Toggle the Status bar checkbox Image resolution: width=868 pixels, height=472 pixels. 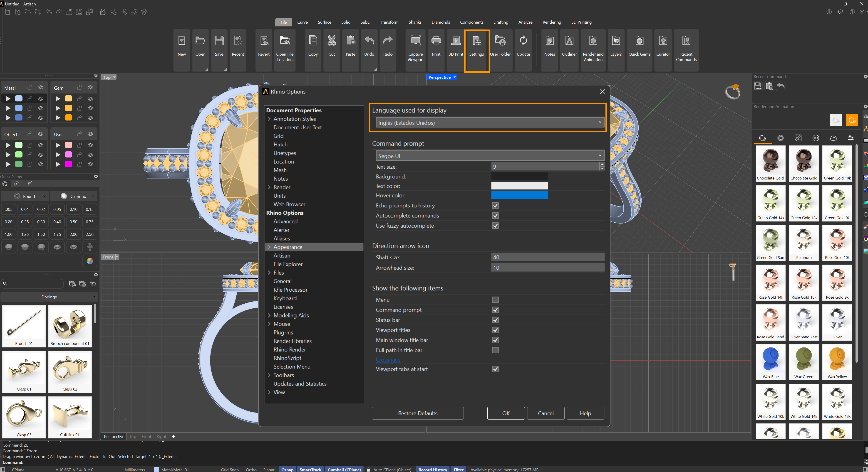click(495, 320)
